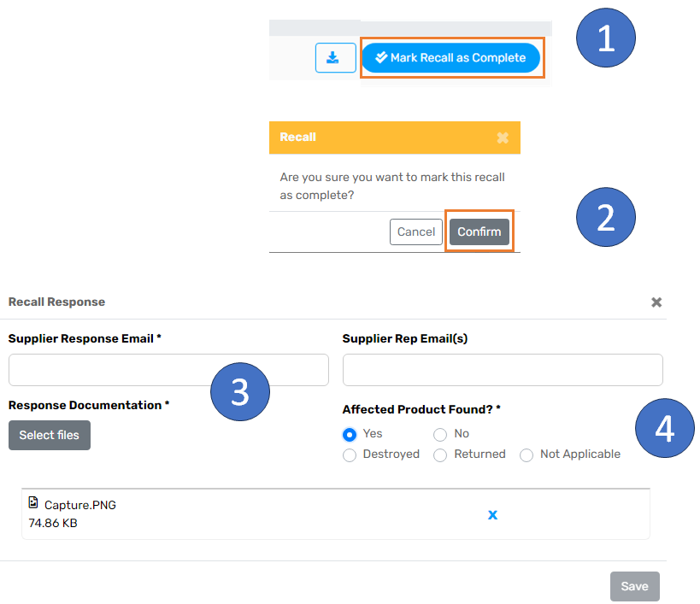Click the checkmark icon in Mark Recall as Complete
This screenshot has height=604, width=700.
380,57
